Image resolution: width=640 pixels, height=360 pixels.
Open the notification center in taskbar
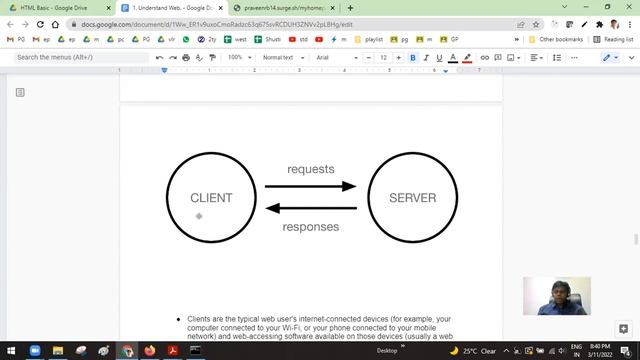point(625,351)
